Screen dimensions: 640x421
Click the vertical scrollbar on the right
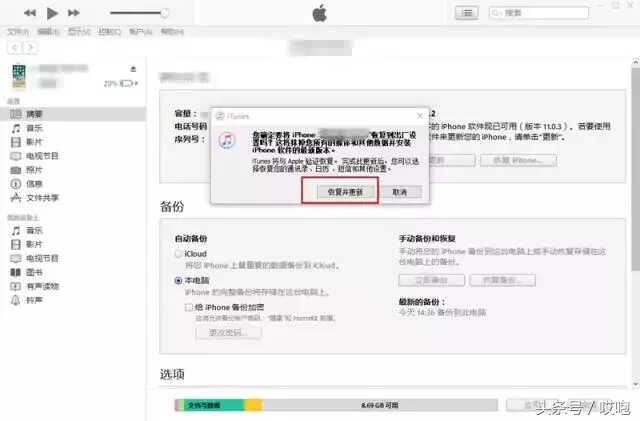[x=636, y=169]
